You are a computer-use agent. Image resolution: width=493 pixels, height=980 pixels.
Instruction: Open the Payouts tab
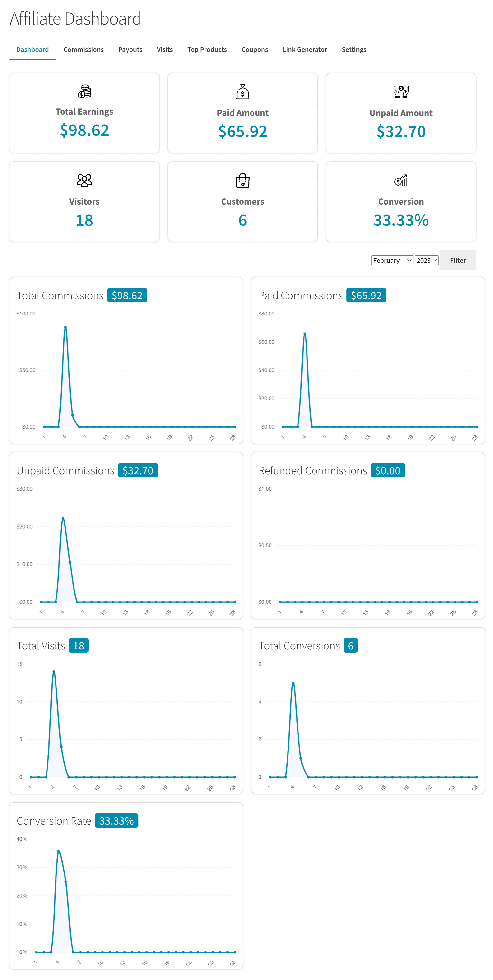[x=130, y=49]
